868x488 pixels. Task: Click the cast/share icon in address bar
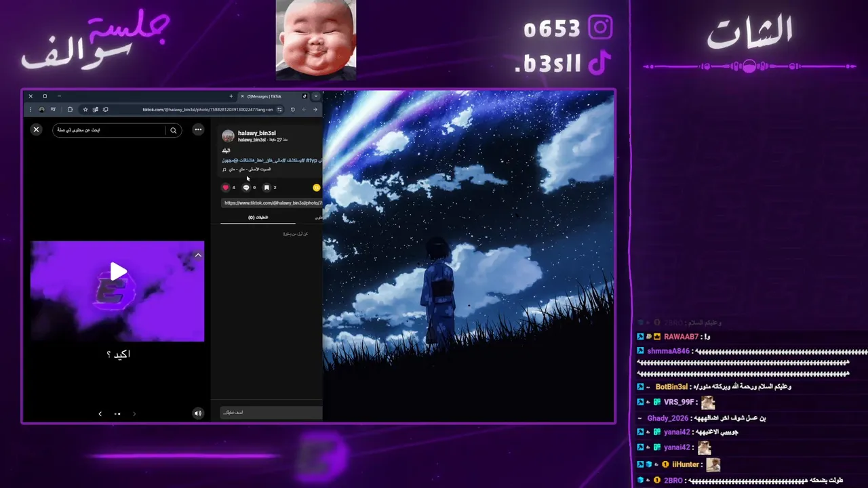(105, 109)
